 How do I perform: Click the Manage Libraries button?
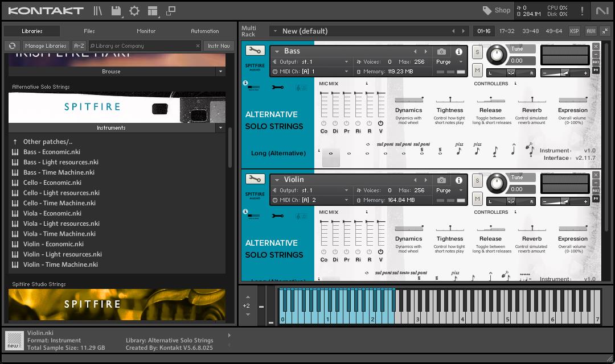tap(46, 46)
